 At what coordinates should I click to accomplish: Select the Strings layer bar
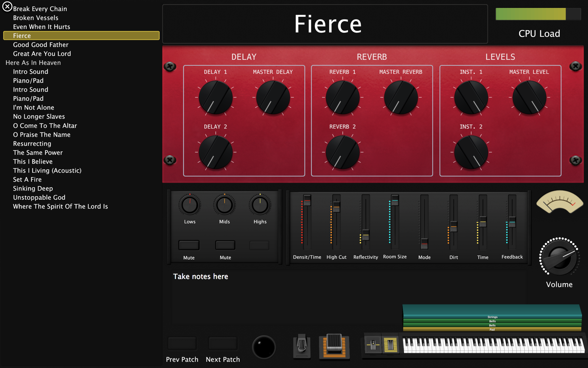pos(492,317)
